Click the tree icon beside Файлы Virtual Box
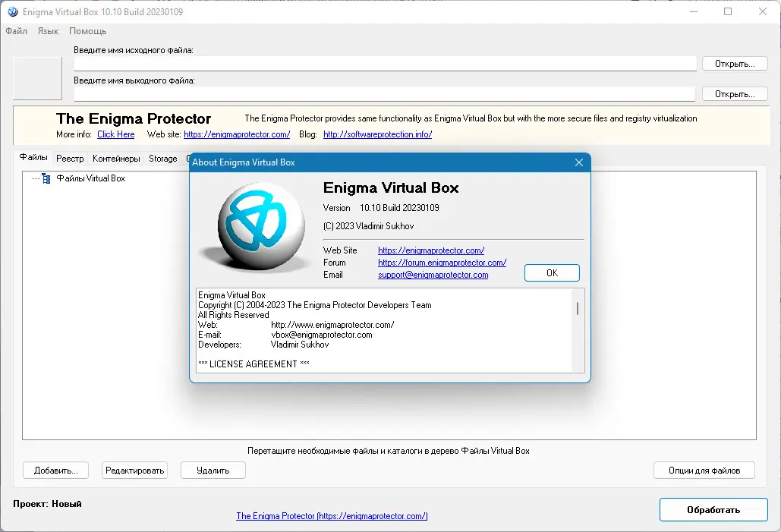Viewport: 781px width, 532px height. click(46, 178)
